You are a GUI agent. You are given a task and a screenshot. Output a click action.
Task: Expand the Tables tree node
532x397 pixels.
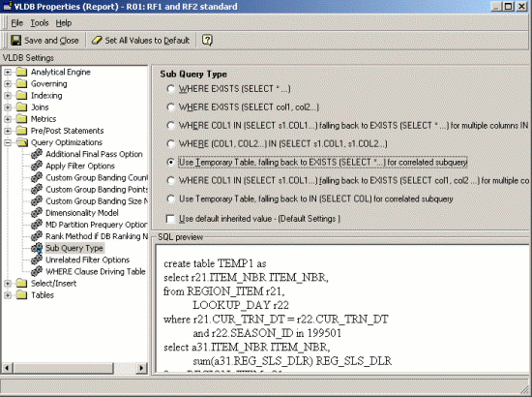point(8,295)
